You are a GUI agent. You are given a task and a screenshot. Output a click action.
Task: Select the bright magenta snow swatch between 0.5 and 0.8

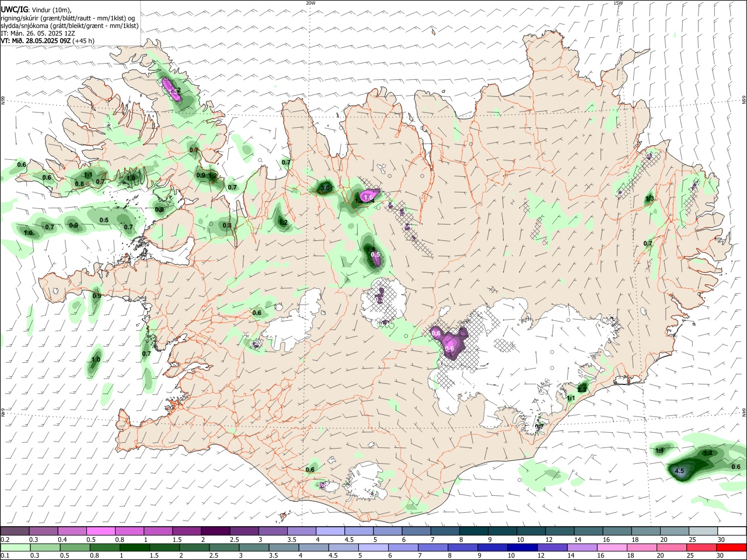(x=100, y=531)
